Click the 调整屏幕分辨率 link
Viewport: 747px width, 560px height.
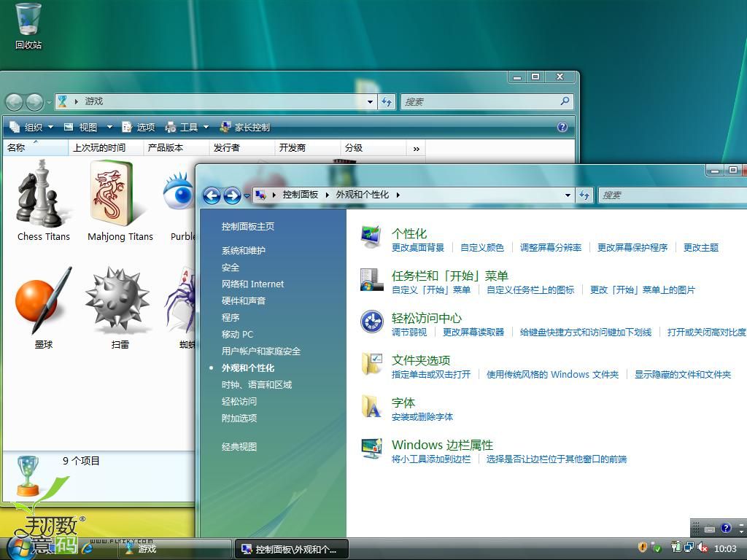pos(551,248)
